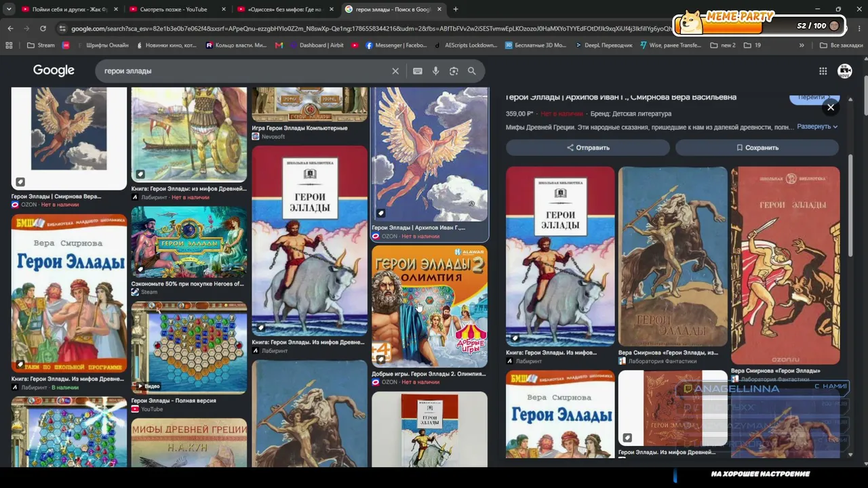This screenshot has width=868, height=488.
Task: Open the Stream bookmark folder
Action: (41, 45)
